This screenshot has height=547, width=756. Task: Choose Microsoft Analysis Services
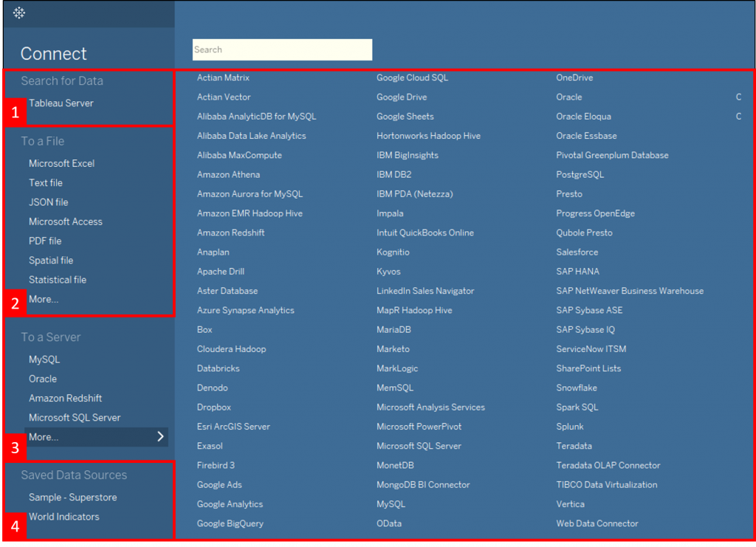coord(430,407)
